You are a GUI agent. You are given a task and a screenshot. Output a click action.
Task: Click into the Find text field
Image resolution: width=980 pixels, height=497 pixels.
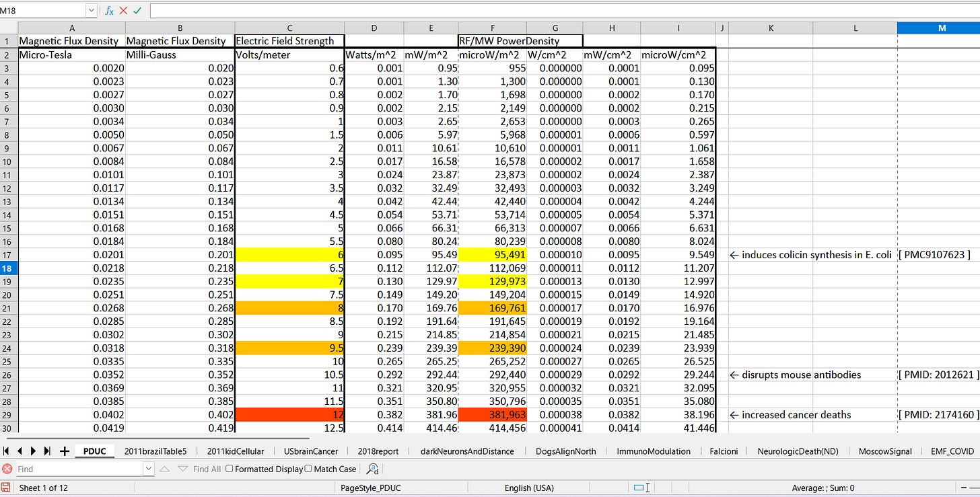pyautogui.click(x=78, y=469)
